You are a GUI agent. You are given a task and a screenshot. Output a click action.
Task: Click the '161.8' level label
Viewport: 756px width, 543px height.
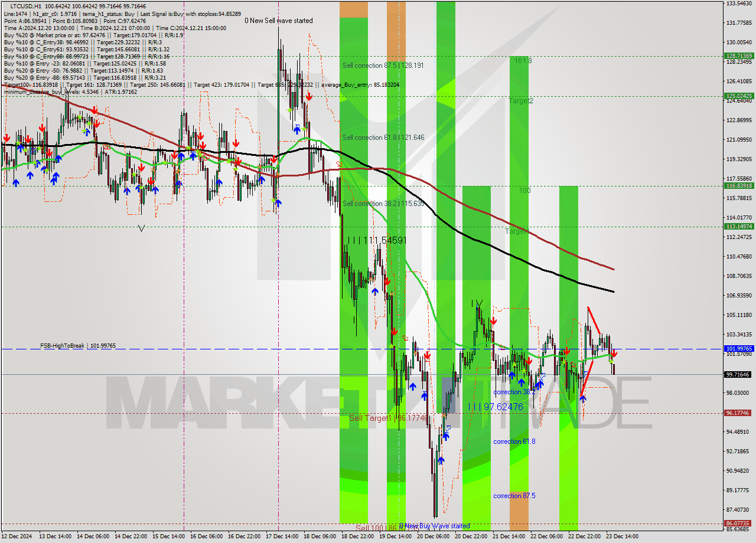click(x=523, y=60)
